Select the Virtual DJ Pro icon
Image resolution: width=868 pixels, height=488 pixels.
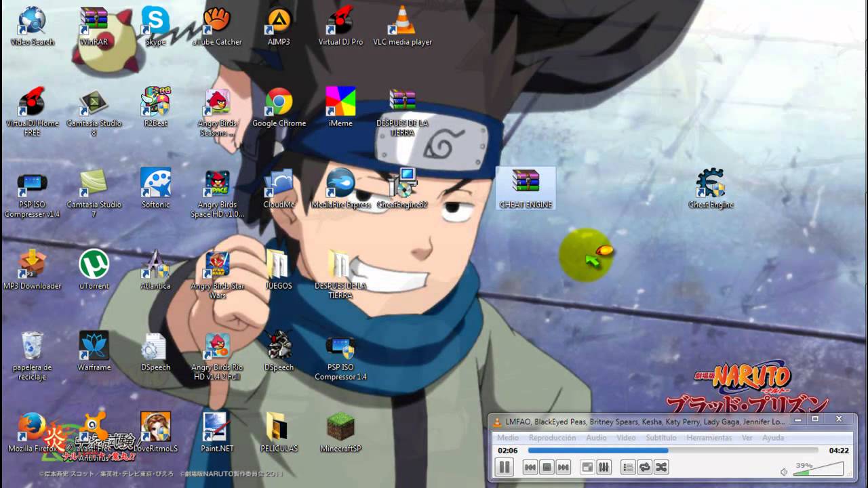pos(340,26)
